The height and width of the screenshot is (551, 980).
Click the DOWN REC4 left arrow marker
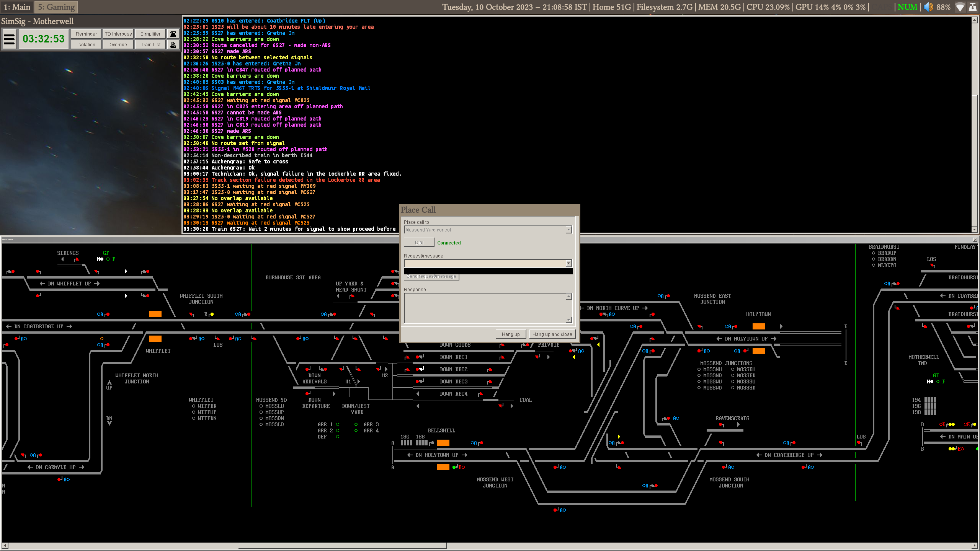pos(418,394)
